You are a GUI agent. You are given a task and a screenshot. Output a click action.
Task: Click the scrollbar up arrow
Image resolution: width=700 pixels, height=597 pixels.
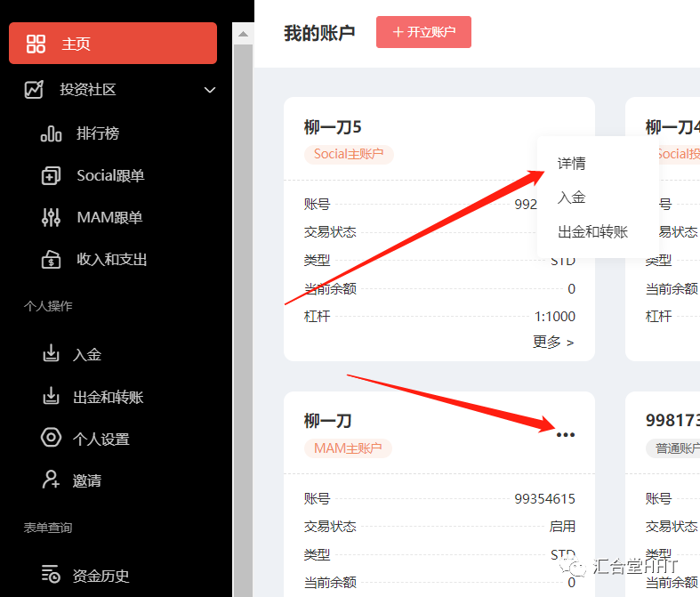(x=244, y=34)
